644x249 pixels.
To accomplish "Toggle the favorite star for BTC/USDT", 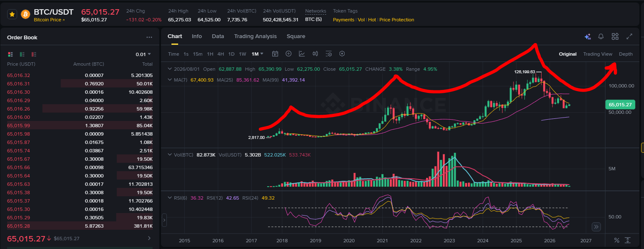I will click(x=12, y=14).
